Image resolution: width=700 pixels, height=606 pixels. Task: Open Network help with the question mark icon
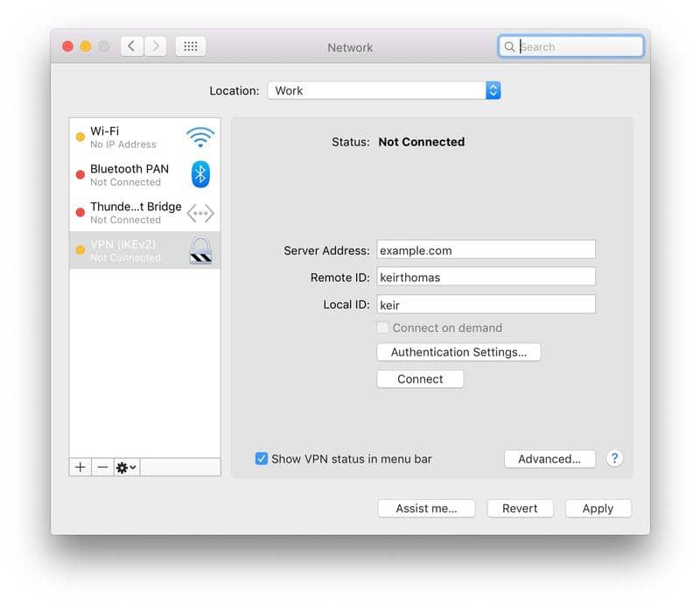(614, 458)
